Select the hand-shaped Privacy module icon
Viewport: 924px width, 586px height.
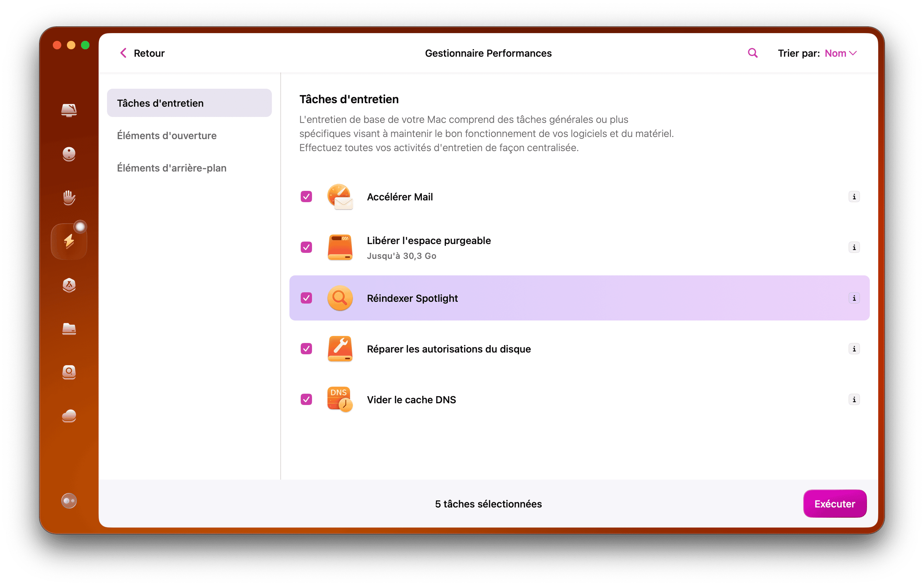[x=69, y=198]
